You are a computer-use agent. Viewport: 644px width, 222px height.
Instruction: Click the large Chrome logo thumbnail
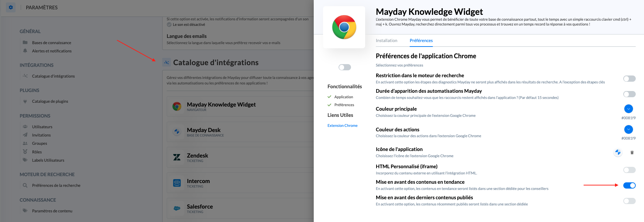pyautogui.click(x=344, y=27)
